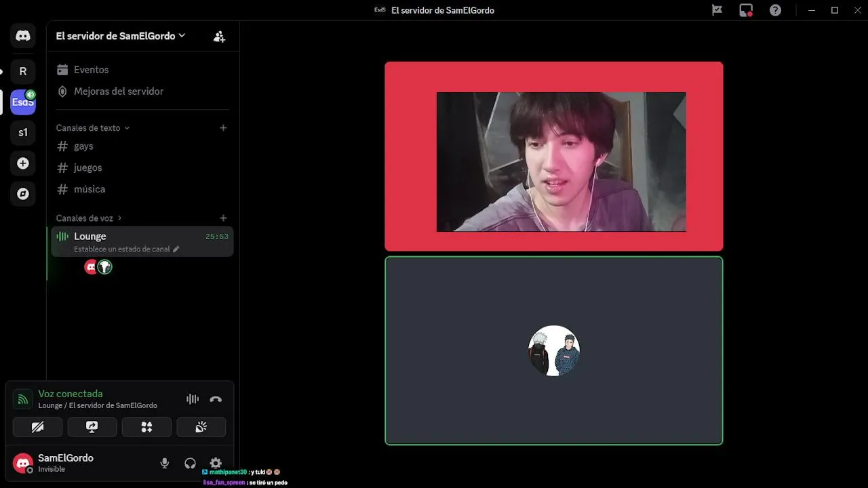This screenshot has width=868, height=488.
Task: Click the red avatar under Lounge
Action: click(91, 267)
